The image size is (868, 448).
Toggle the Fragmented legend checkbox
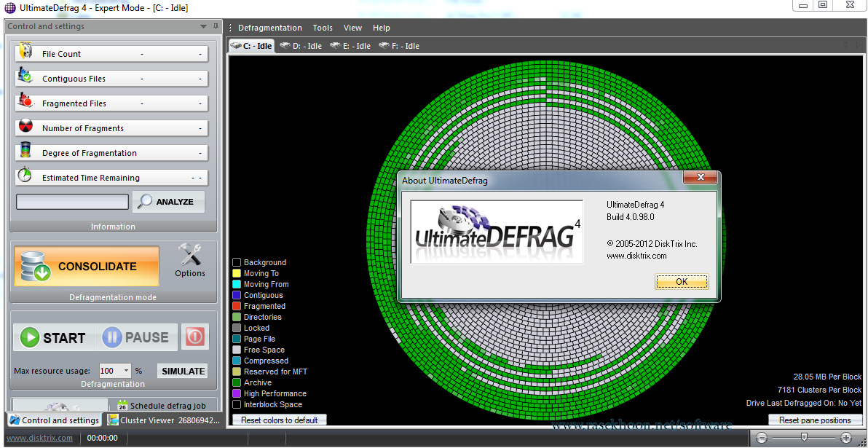pos(236,306)
